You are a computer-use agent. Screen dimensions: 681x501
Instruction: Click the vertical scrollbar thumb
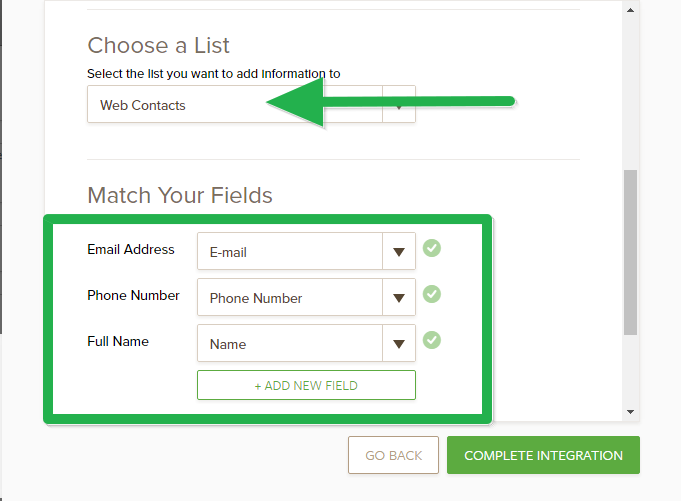click(630, 250)
